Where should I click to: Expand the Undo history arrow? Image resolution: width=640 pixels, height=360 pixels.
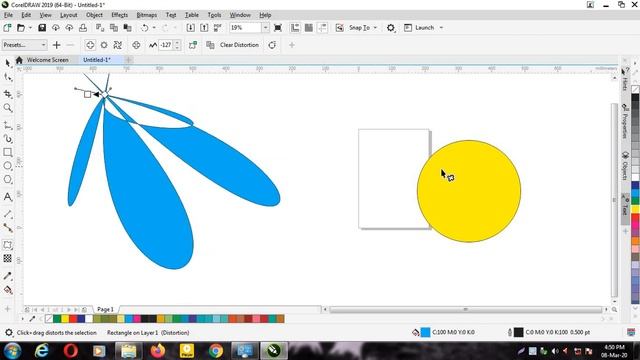click(x=154, y=28)
